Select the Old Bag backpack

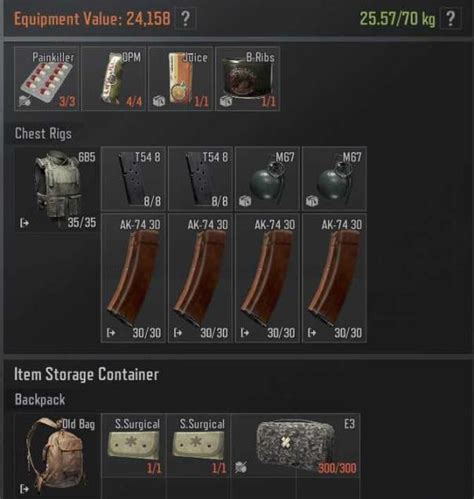click(x=57, y=457)
